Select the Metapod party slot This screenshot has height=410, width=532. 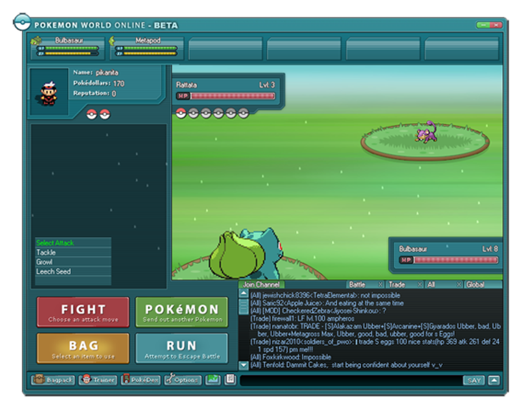(x=146, y=48)
